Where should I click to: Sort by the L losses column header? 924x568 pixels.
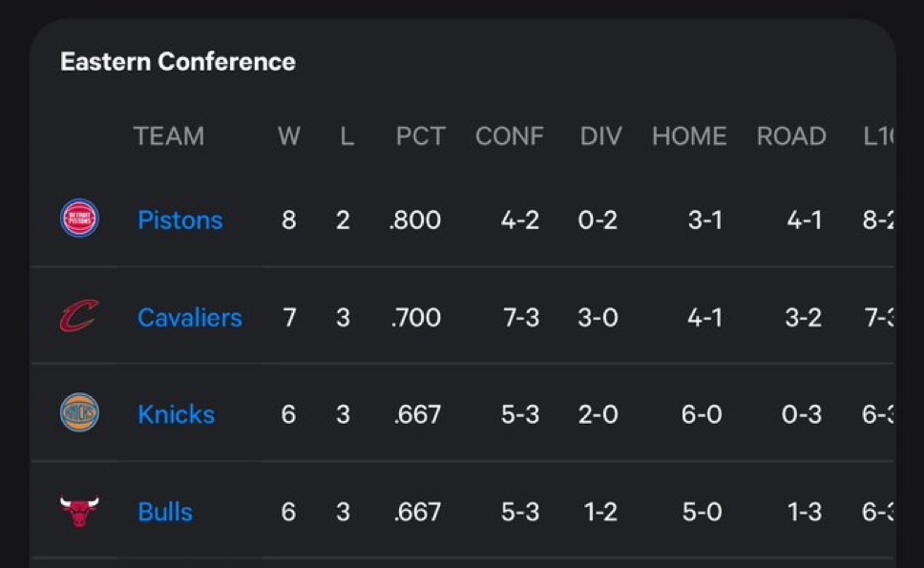coord(346,137)
